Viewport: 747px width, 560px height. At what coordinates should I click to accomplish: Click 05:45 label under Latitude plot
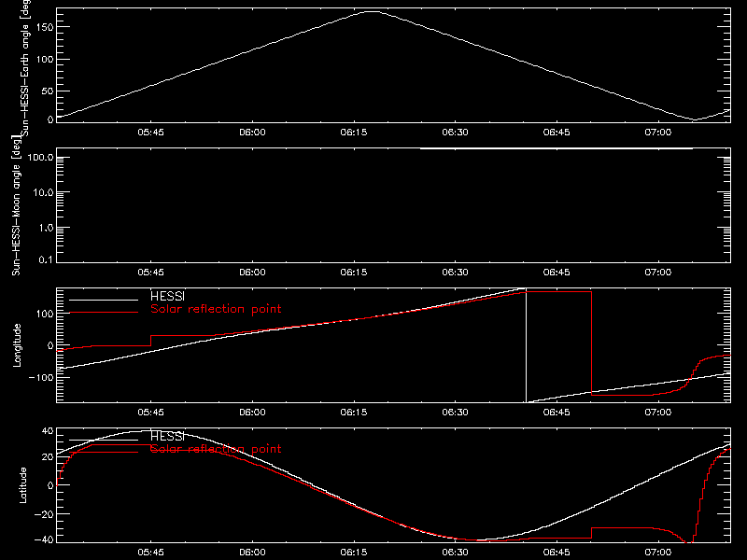click(x=151, y=553)
